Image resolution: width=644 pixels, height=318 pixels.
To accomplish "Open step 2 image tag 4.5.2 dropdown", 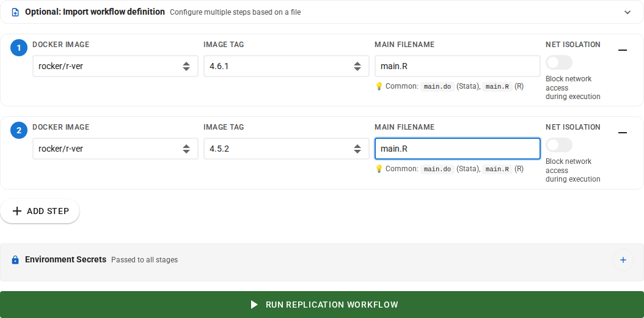I will (287, 149).
